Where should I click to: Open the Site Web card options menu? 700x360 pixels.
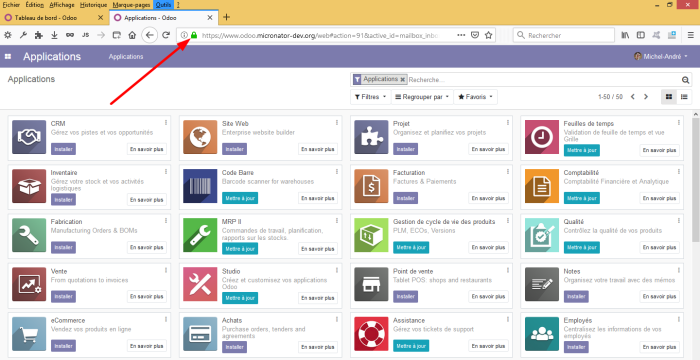point(337,122)
